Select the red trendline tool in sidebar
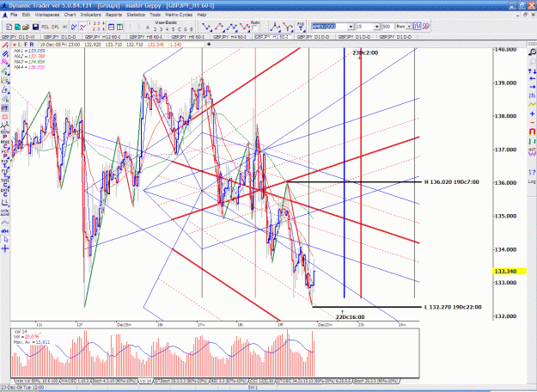537x392 pixels. 5,45
